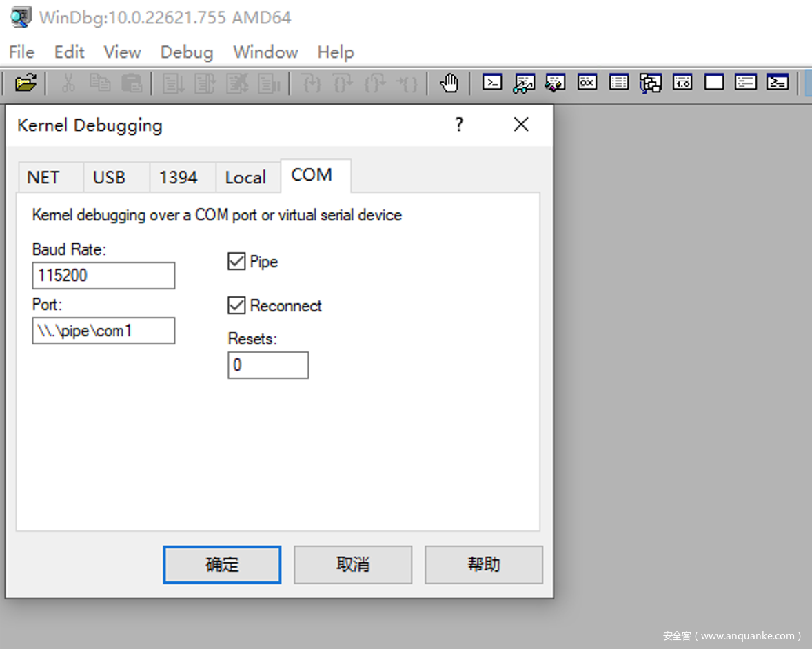Image resolution: width=812 pixels, height=649 pixels.
Task: Click the Paste clipboard toolbar icon
Action: click(x=132, y=83)
